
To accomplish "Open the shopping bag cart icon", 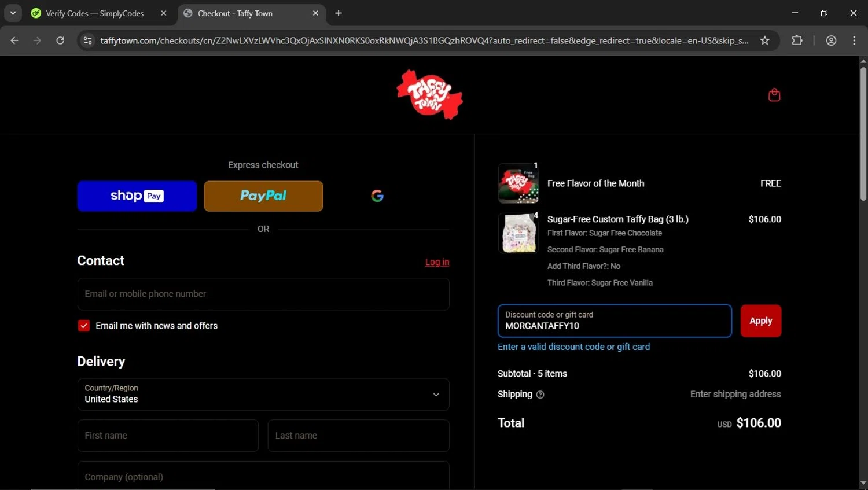I will 774,95.
